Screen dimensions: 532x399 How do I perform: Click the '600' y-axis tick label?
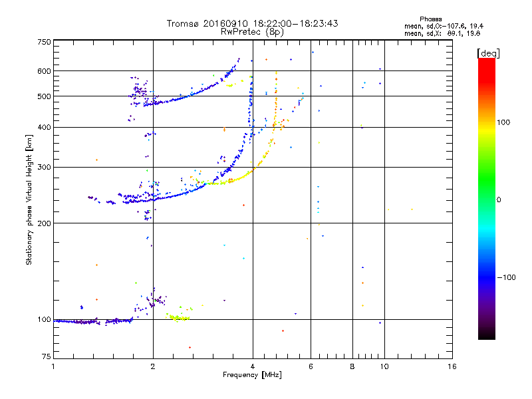44,71
